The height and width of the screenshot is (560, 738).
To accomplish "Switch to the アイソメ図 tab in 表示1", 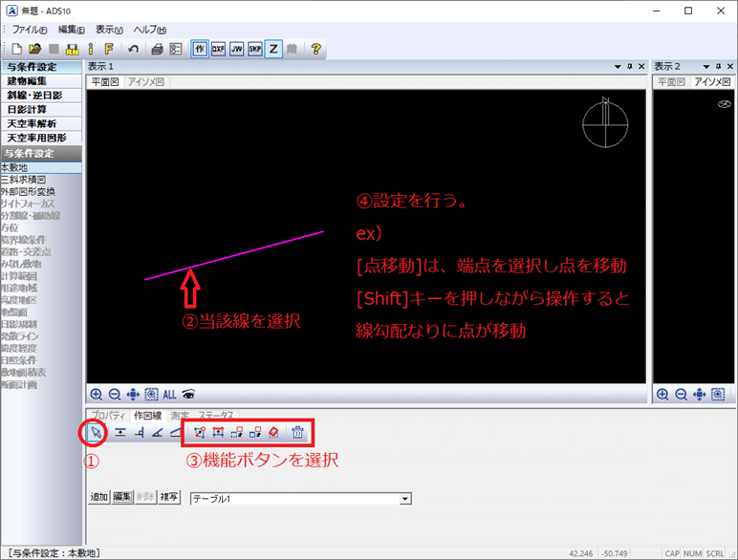I will pyautogui.click(x=146, y=82).
